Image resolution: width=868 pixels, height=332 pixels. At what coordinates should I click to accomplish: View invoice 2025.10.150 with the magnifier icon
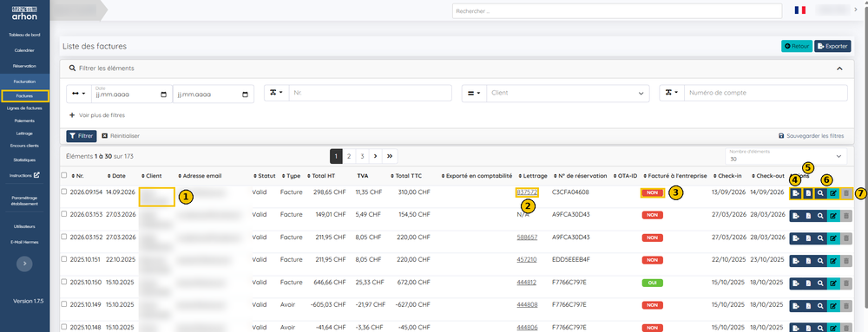pyautogui.click(x=820, y=283)
